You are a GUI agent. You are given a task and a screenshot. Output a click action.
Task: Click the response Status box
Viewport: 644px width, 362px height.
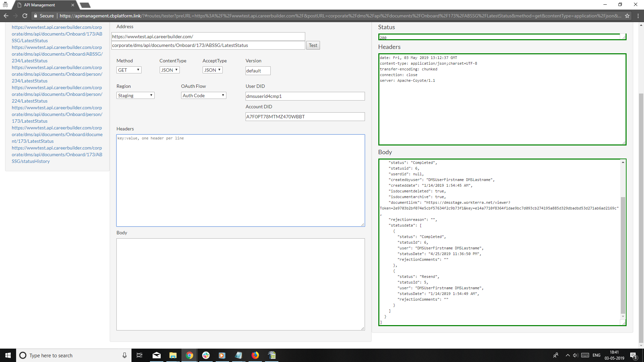coord(502,37)
